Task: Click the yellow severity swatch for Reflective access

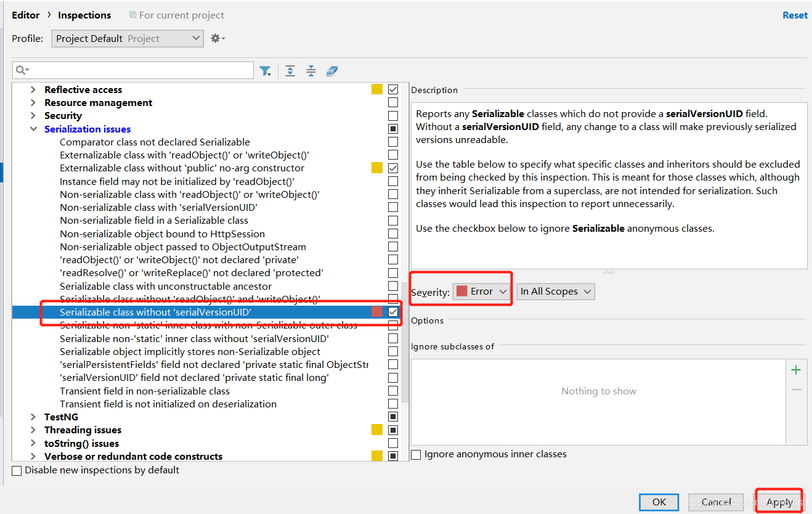Action: click(377, 89)
